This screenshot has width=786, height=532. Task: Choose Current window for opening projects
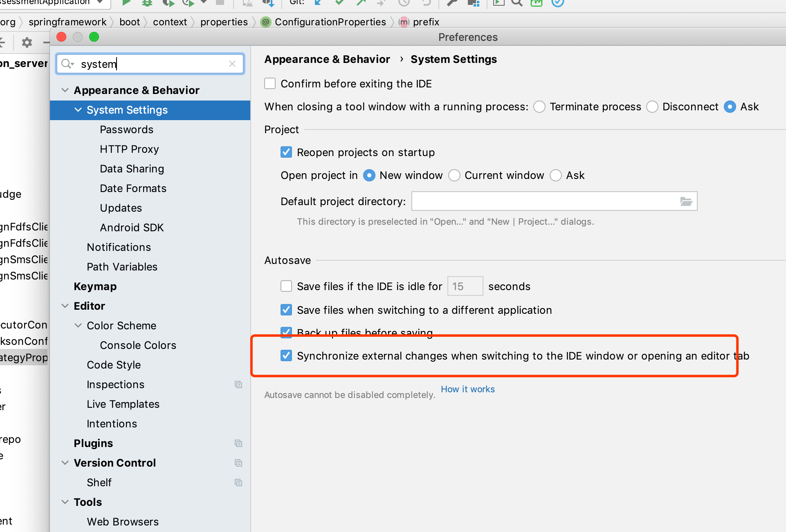click(x=454, y=176)
